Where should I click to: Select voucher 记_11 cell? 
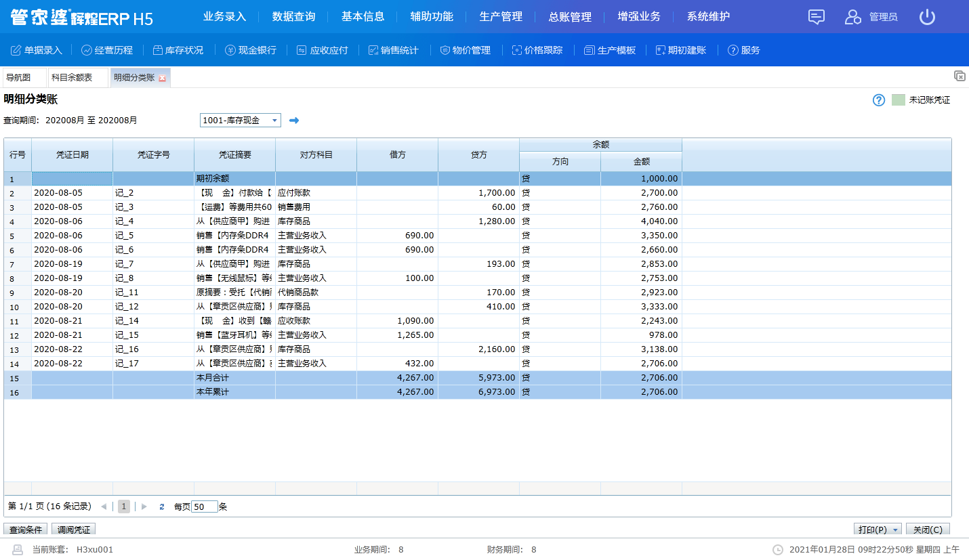pyautogui.click(x=154, y=293)
